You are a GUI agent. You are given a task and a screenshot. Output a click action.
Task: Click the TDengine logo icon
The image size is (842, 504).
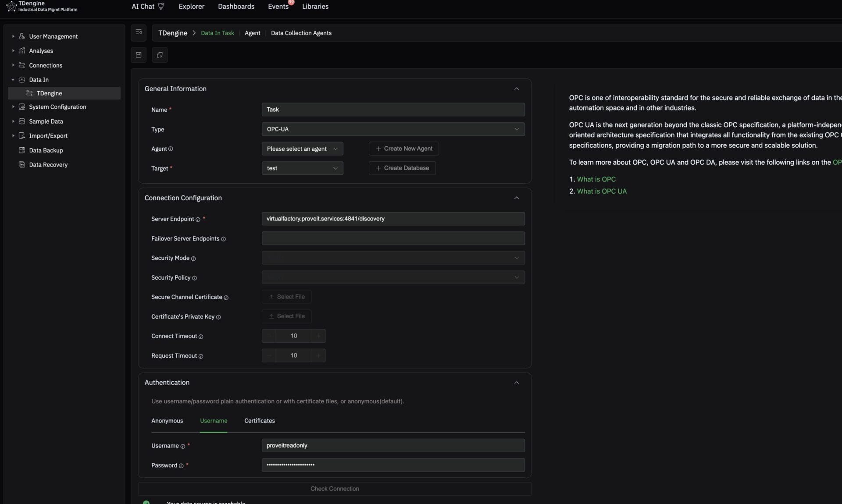(x=11, y=6)
